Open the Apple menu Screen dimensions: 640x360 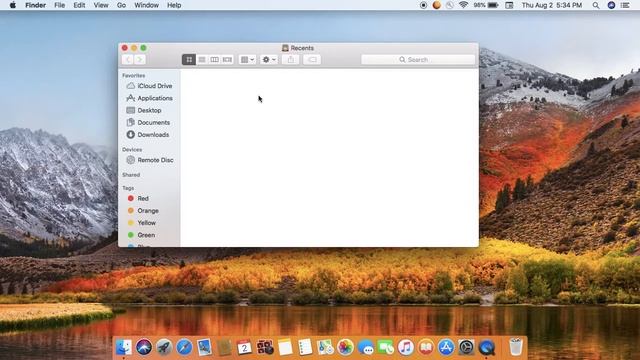pos(13,5)
